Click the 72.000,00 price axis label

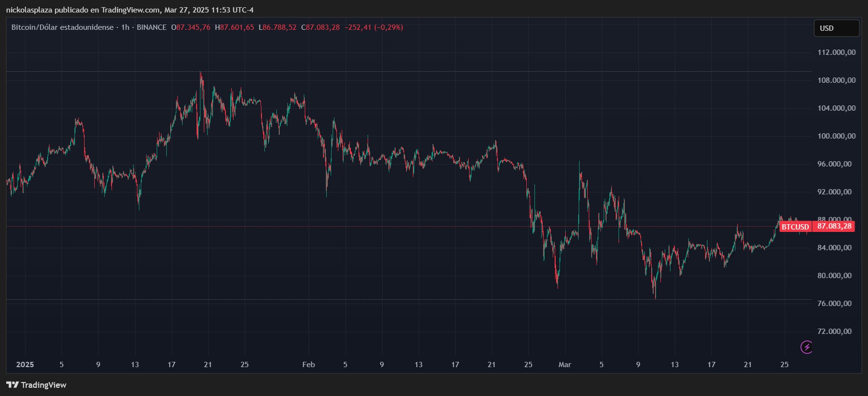(834, 332)
